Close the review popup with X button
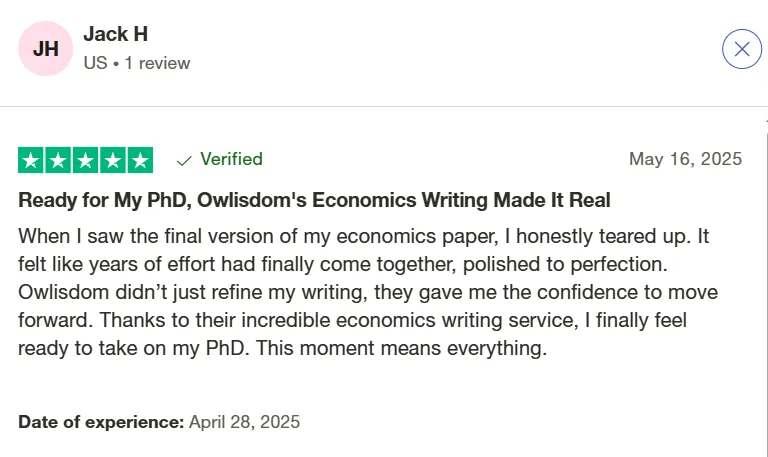The width and height of the screenshot is (768, 457). click(x=742, y=49)
